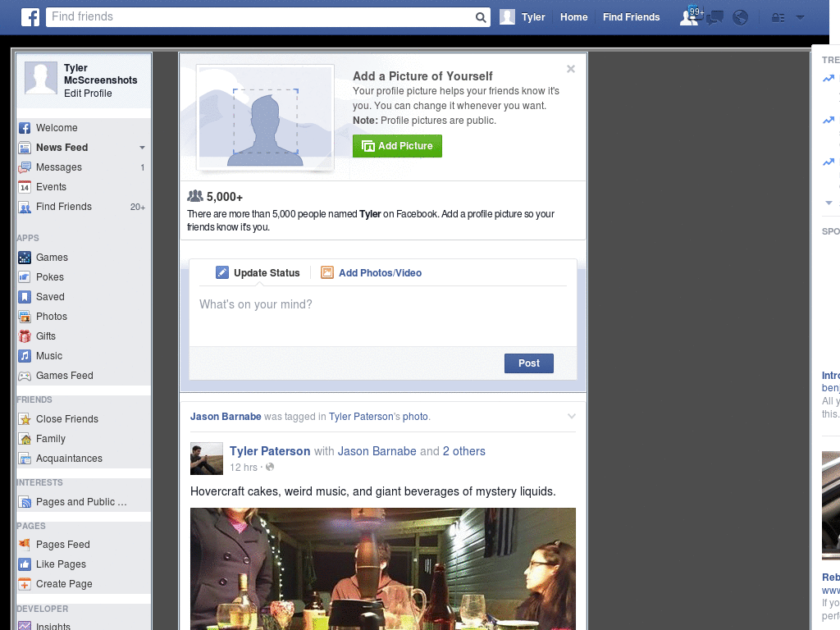
Task: Open the Messages inbox icon in top navigation
Action: click(x=714, y=16)
